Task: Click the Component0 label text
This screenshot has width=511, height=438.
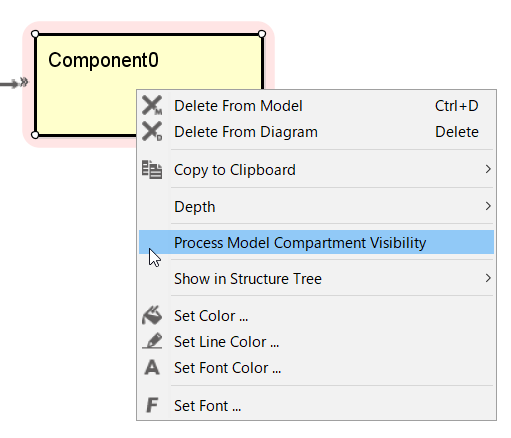Action: [103, 60]
